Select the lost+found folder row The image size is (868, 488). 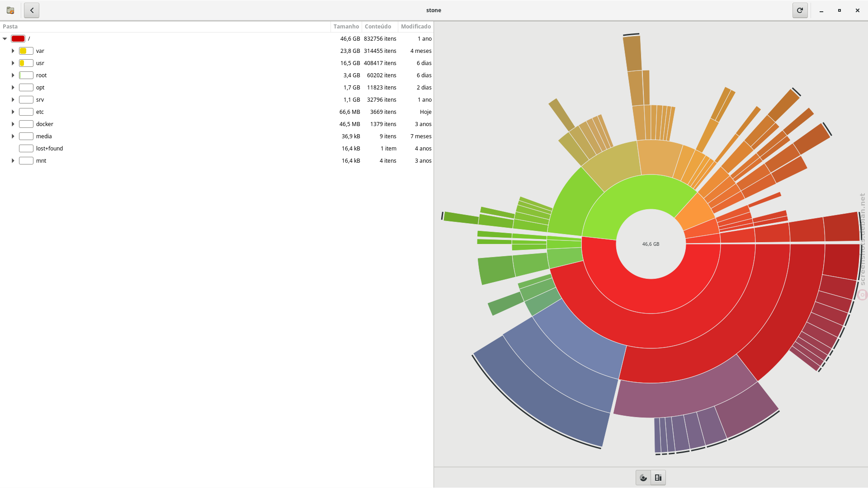pyautogui.click(x=217, y=149)
